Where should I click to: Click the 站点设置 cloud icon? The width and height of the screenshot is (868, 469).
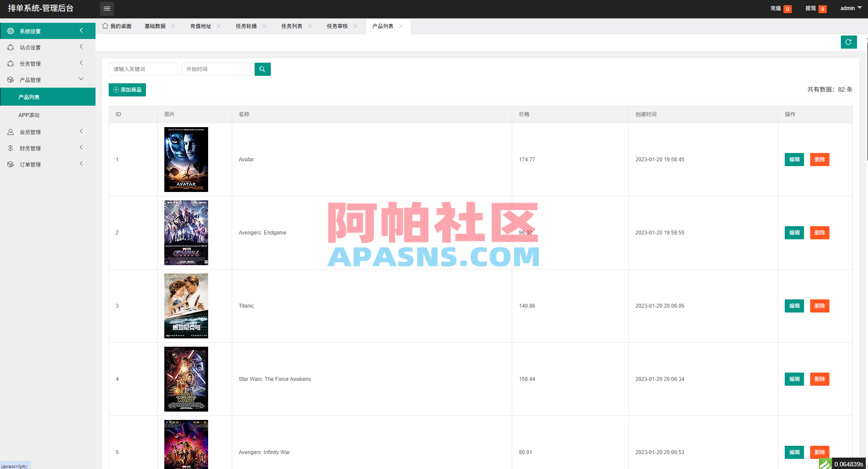11,47
